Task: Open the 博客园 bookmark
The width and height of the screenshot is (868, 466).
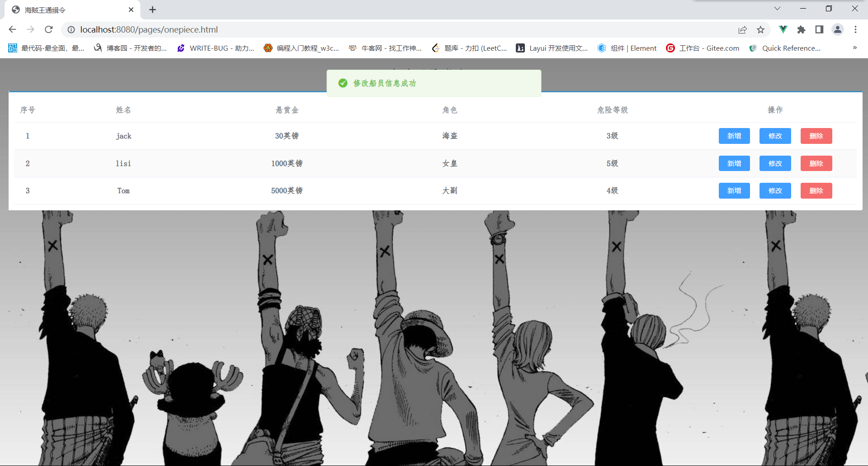Action: 130,48
